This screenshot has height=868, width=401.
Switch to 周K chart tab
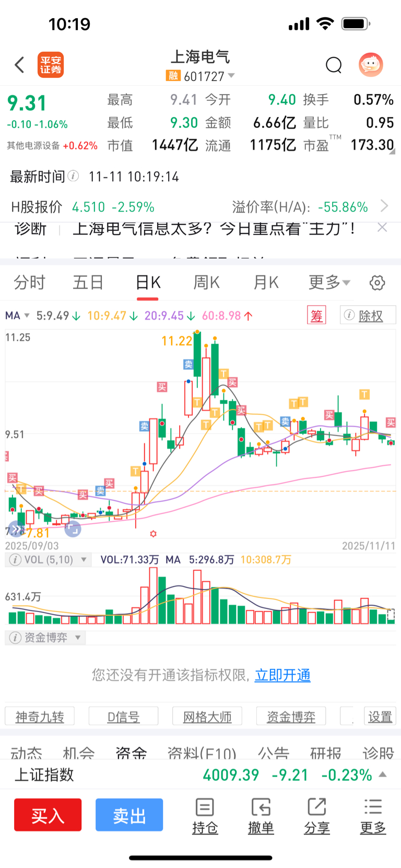pos(206,283)
